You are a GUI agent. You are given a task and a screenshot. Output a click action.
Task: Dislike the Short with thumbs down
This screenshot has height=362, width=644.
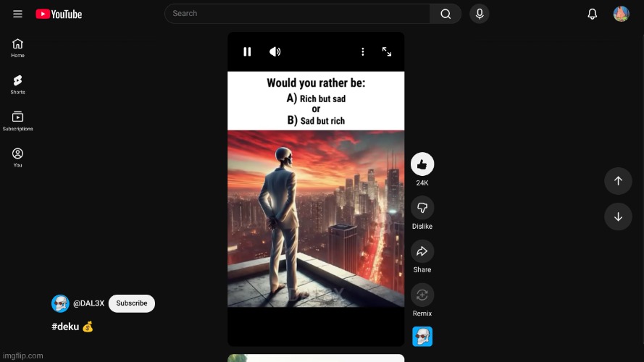(x=422, y=209)
